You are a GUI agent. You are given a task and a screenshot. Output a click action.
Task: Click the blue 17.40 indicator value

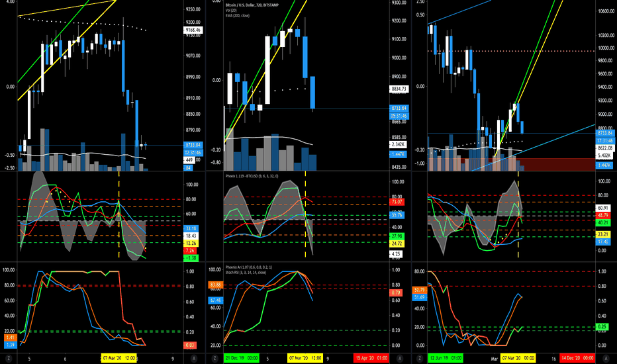[x=603, y=242]
